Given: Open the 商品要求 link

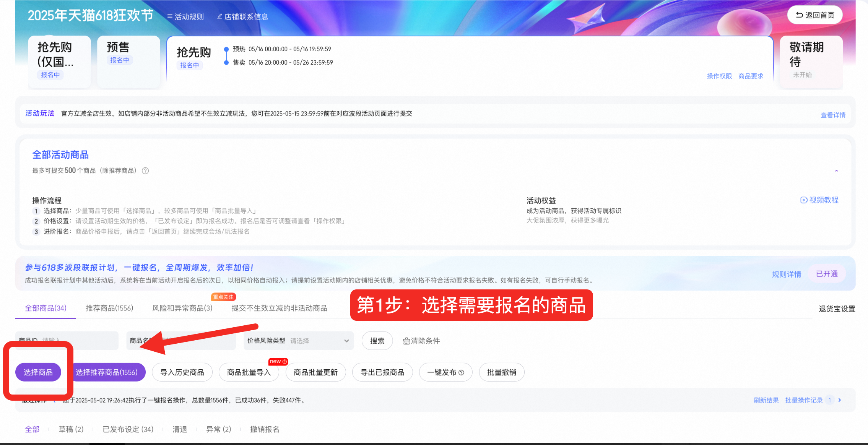Looking at the screenshot, I should coord(751,76).
